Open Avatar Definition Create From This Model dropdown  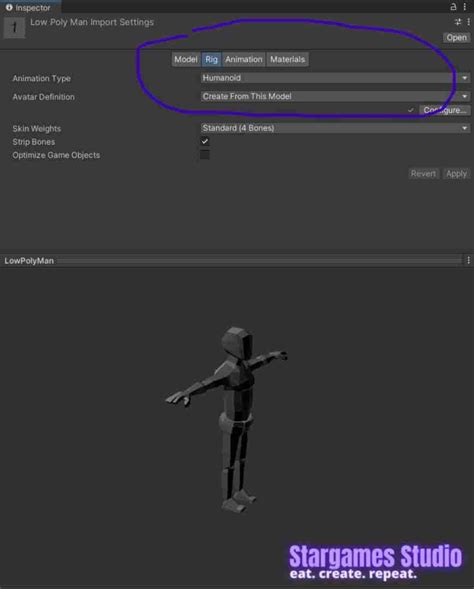click(335, 96)
